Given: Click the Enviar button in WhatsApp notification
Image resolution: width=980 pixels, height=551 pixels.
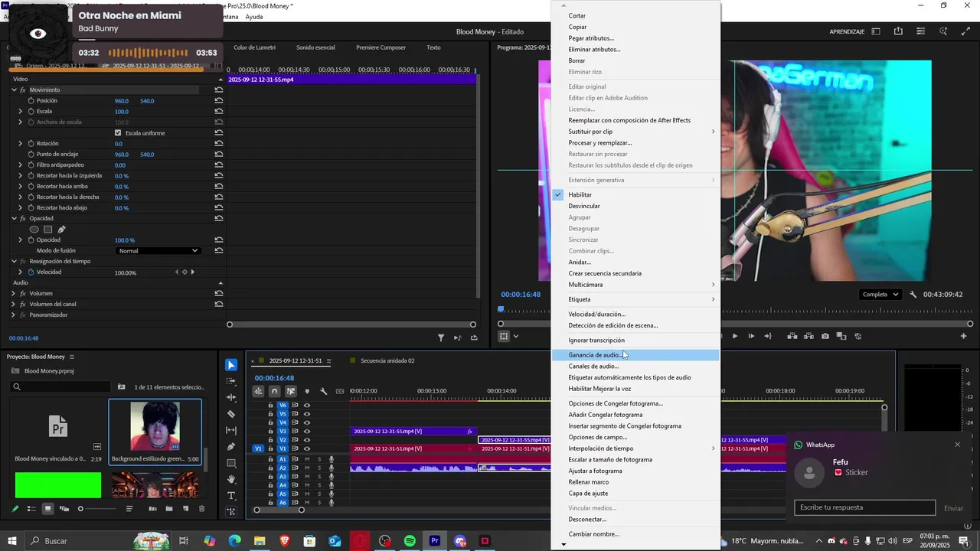Looking at the screenshot, I should (x=953, y=508).
